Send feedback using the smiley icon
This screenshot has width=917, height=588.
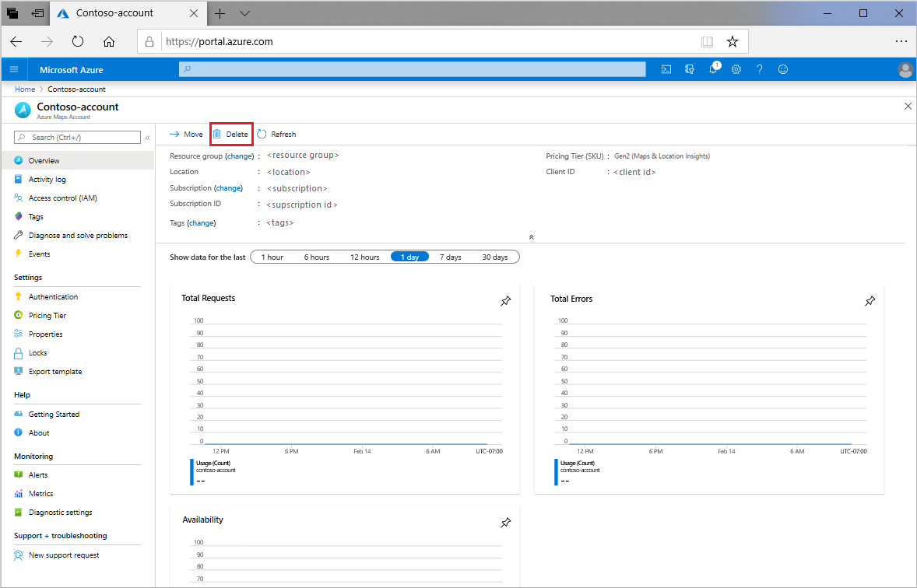coord(783,69)
